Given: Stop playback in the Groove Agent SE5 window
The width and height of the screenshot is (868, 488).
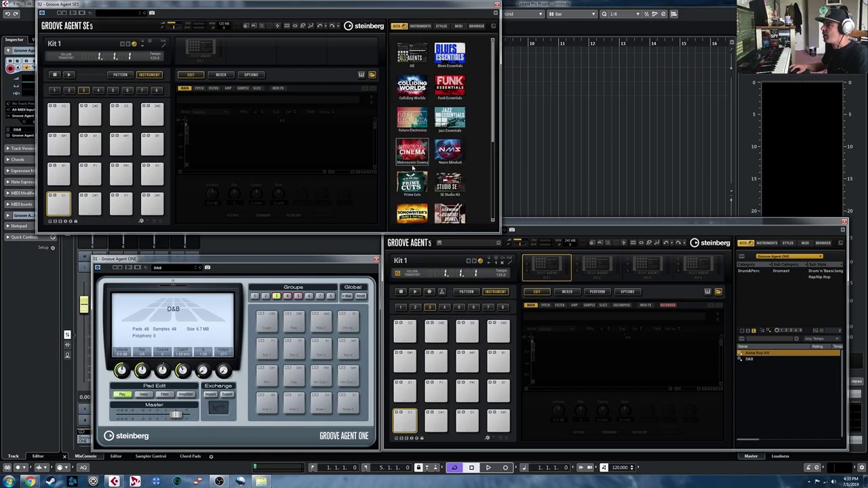Looking at the screenshot, I should [55, 75].
